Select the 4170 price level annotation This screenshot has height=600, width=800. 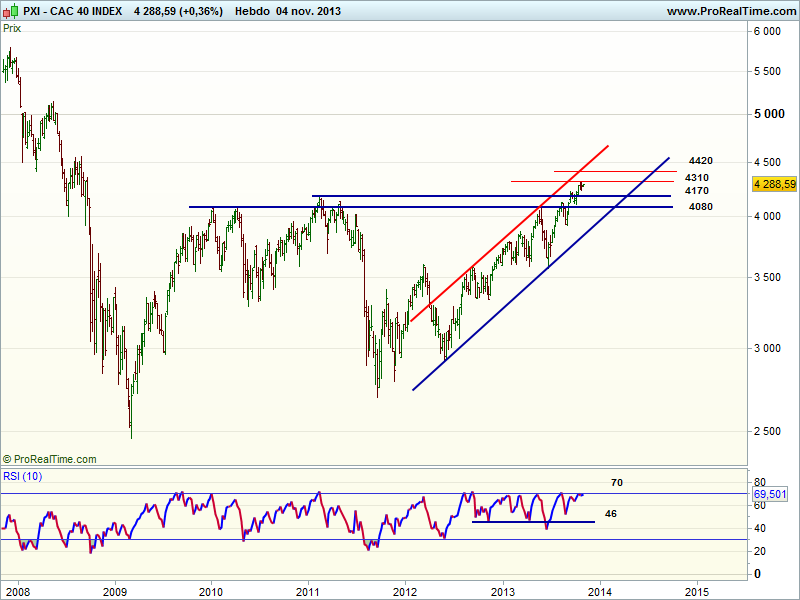point(697,190)
